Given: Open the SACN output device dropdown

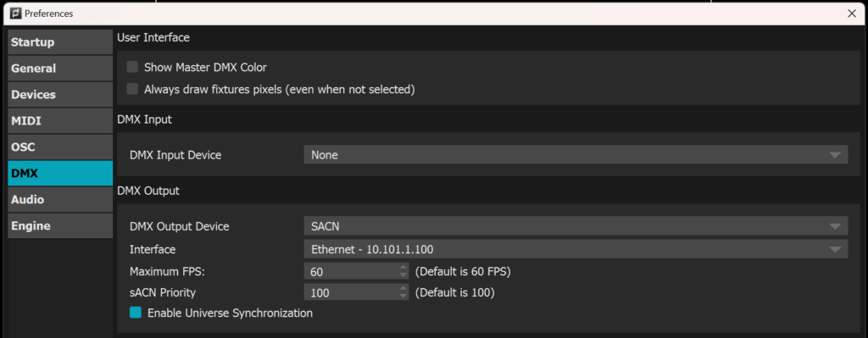Looking at the screenshot, I should tap(576, 225).
